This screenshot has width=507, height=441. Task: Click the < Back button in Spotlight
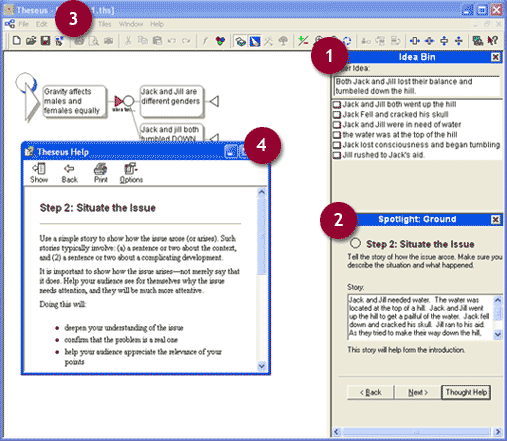[371, 392]
